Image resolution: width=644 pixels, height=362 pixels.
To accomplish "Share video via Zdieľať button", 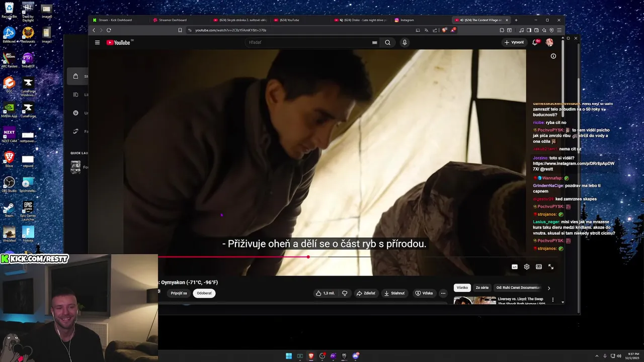I will pyautogui.click(x=366, y=293).
